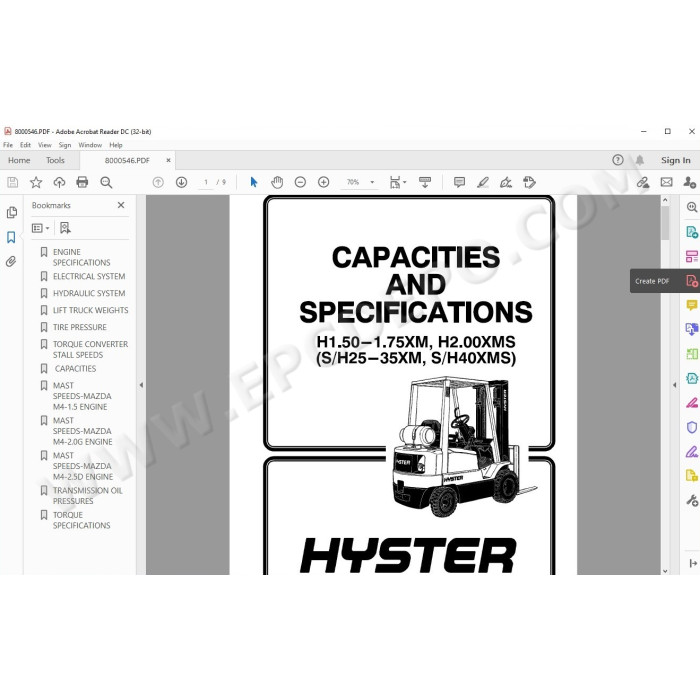700x700 pixels.
Task: Add a comment sticky note
Action: pyautogui.click(x=459, y=182)
